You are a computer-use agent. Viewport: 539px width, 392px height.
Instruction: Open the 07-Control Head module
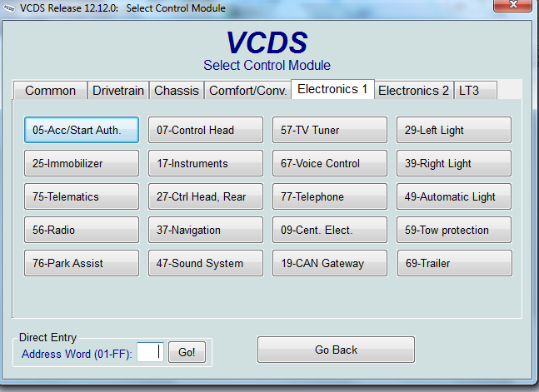tap(206, 130)
